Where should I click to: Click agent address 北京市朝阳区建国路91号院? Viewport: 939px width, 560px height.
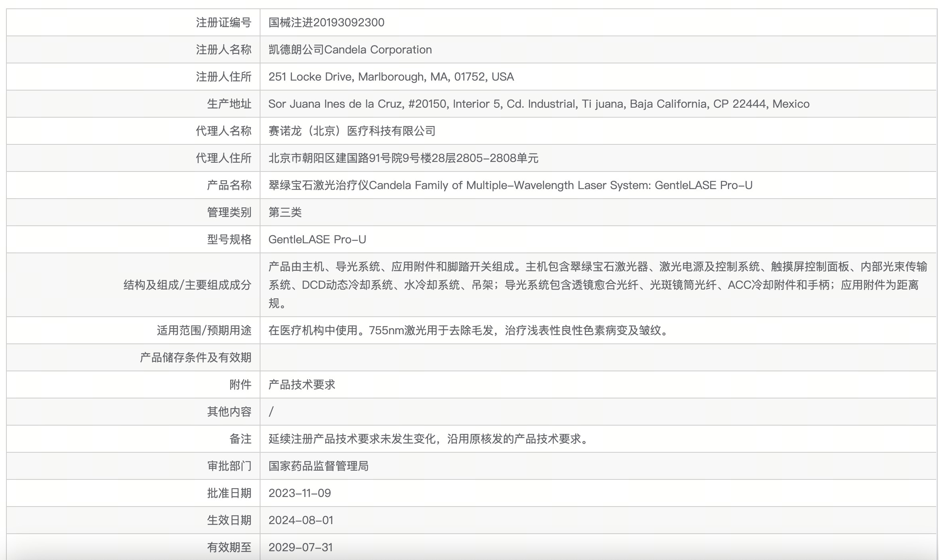[403, 158]
